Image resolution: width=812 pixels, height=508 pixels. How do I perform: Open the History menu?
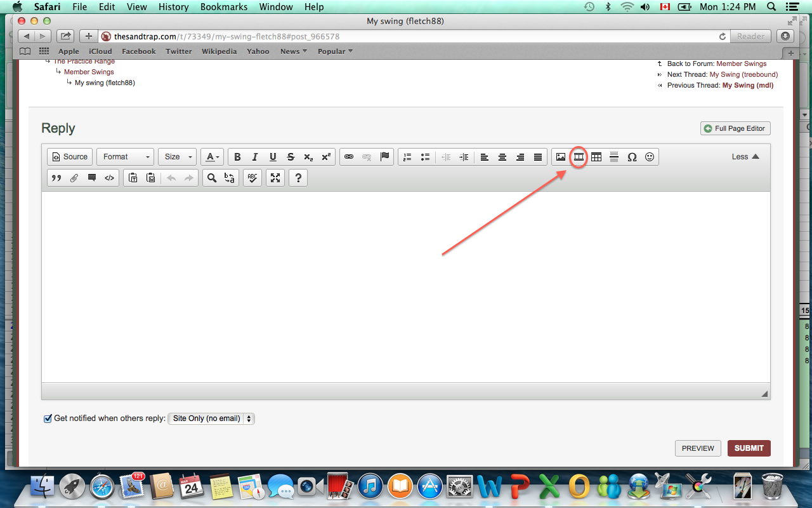[173, 7]
